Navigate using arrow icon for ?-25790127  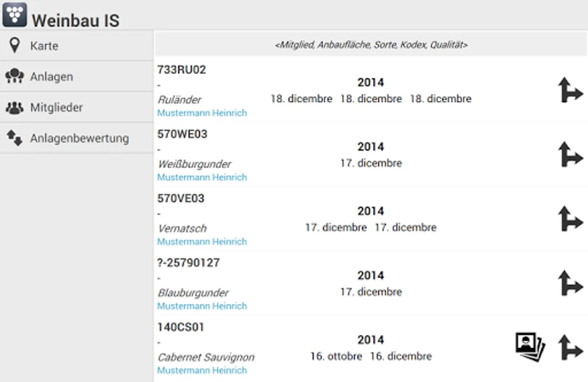coord(570,283)
